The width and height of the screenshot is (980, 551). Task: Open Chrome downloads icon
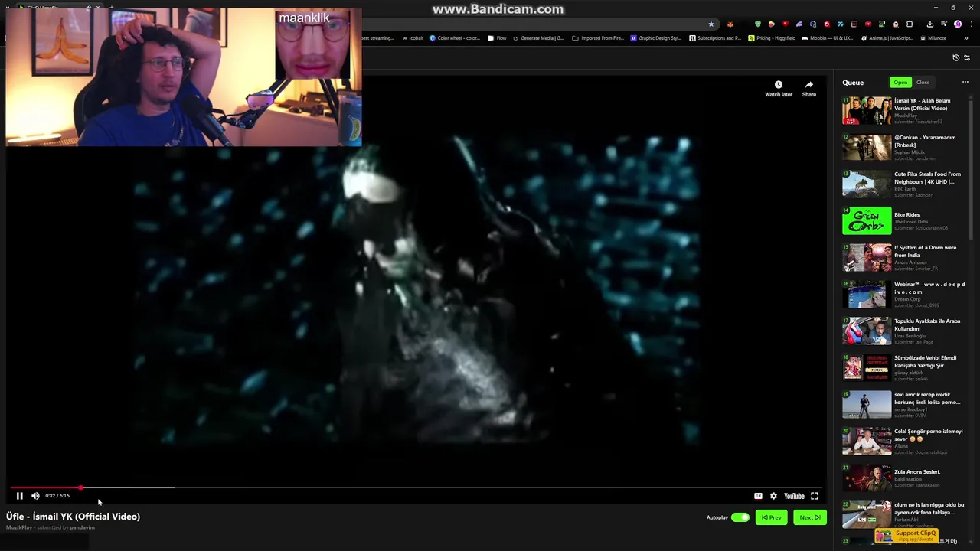pyautogui.click(x=929, y=24)
